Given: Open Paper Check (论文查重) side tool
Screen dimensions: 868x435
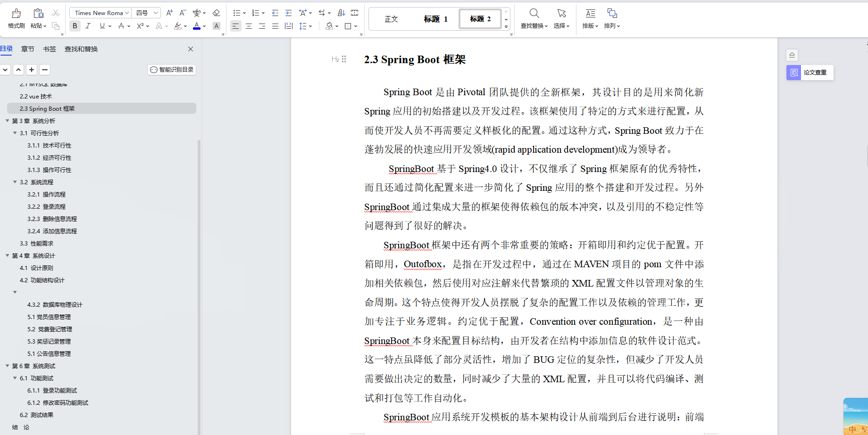Looking at the screenshot, I should tap(810, 72).
